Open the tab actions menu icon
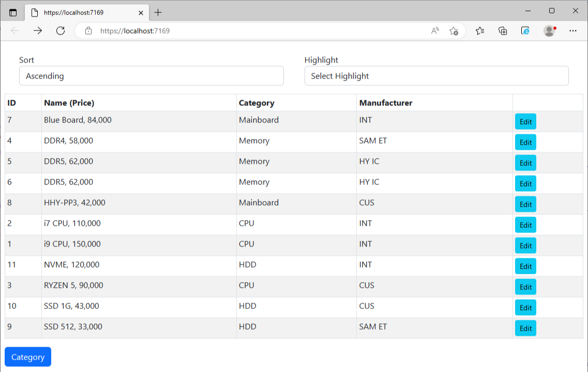This screenshot has width=588, height=372. pos(13,13)
